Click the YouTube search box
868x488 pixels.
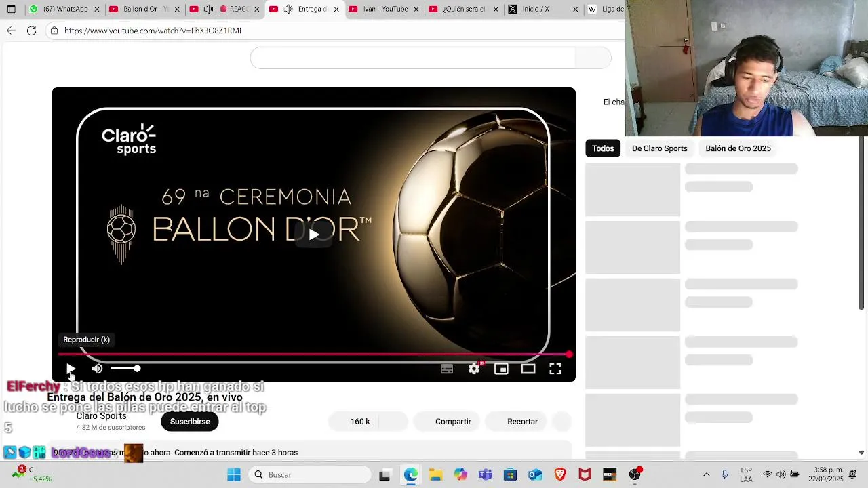click(412, 58)
